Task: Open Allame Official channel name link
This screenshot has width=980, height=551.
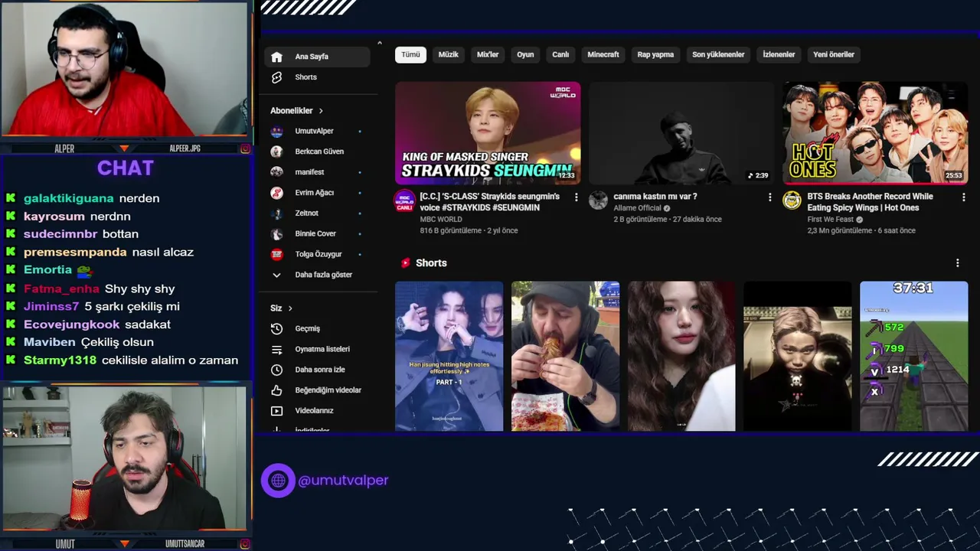Action: pos(637,208)
